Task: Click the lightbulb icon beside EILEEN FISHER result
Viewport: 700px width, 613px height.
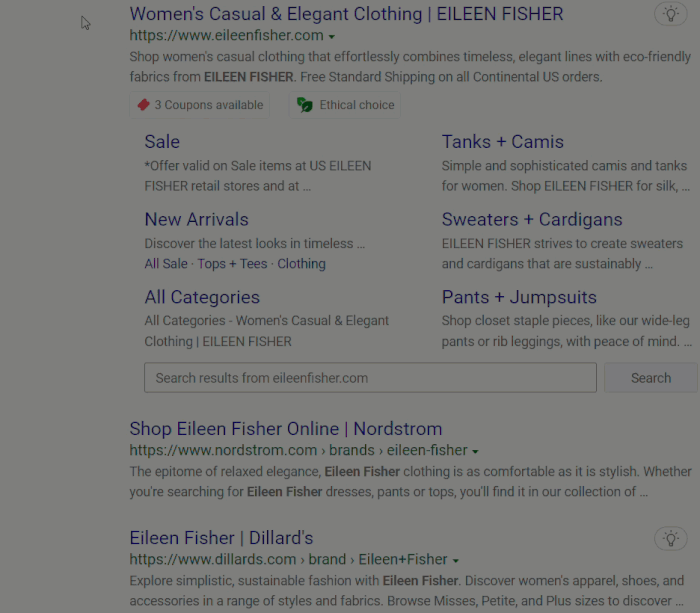Action: (x=670, y=14)
